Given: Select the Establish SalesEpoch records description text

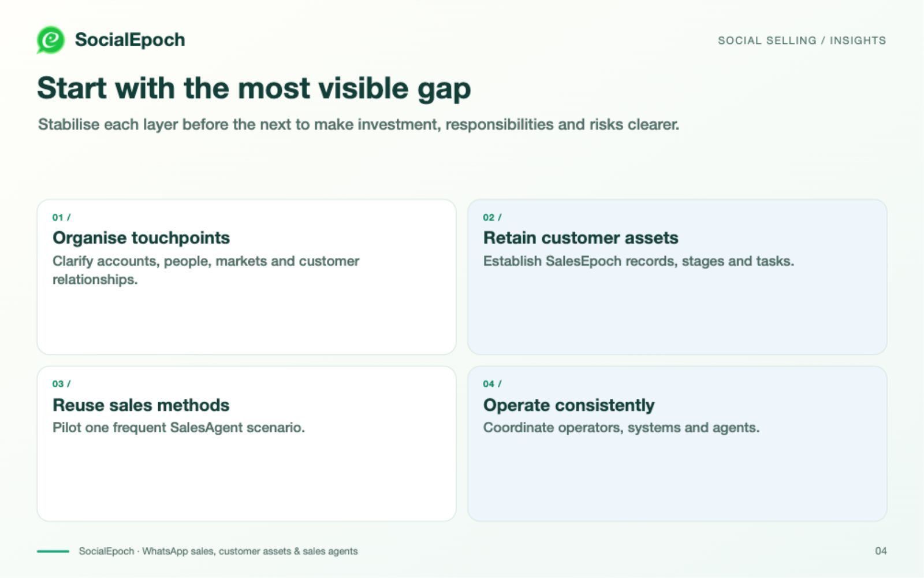Looking at the screenshot, I should 638,261.
